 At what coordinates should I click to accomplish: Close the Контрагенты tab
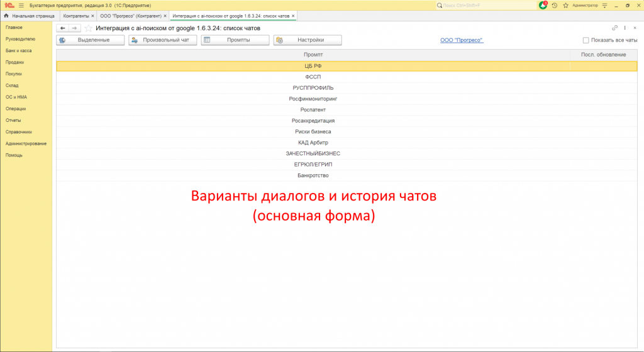[x=93, y=16]
